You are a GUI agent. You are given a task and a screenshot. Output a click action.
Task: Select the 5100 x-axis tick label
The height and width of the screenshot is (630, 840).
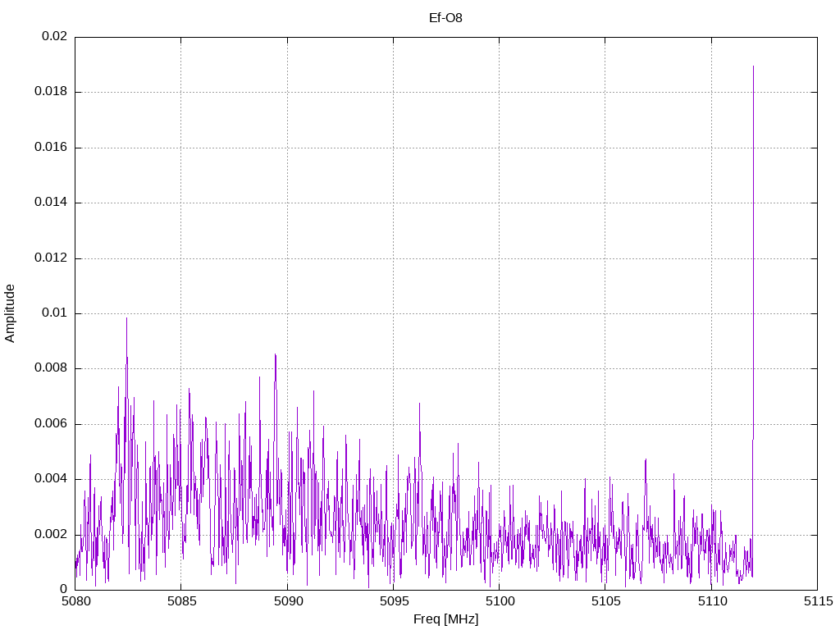[499, 601]
